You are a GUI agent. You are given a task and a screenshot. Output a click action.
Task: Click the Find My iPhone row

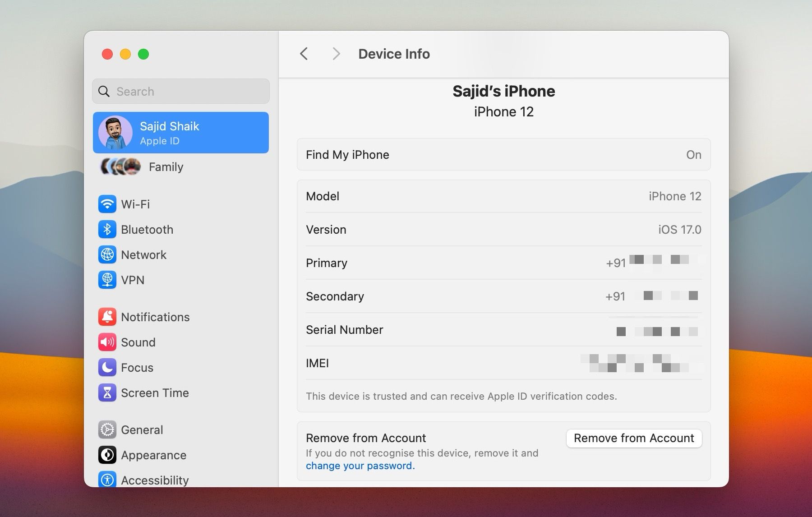pos(503,155)
